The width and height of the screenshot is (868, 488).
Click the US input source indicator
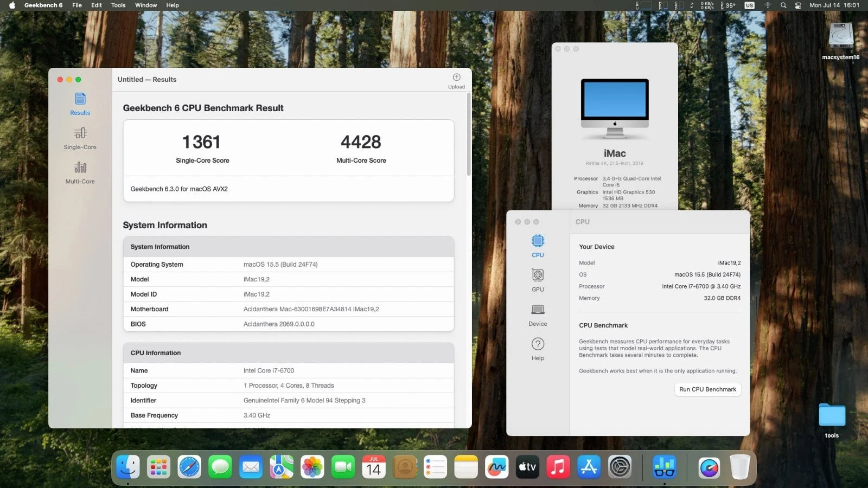click(749, 5)
